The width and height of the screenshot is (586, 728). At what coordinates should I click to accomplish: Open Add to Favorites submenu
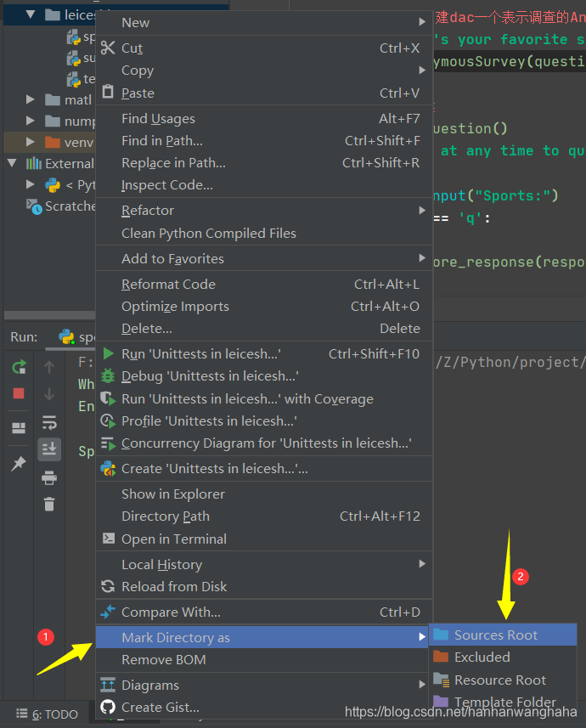pyautogui.click(x=264, y=258)
